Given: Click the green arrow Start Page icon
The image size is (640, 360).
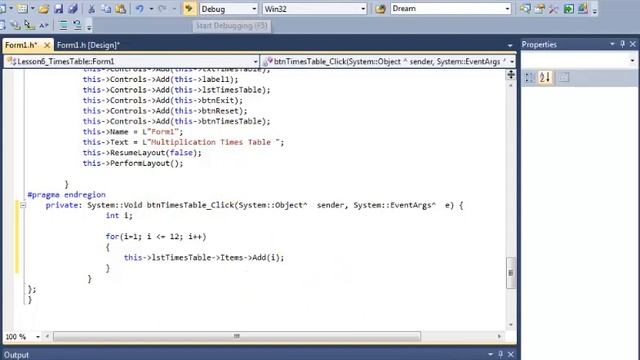Looking at the screenshot, I should click(x=568, y=9).
